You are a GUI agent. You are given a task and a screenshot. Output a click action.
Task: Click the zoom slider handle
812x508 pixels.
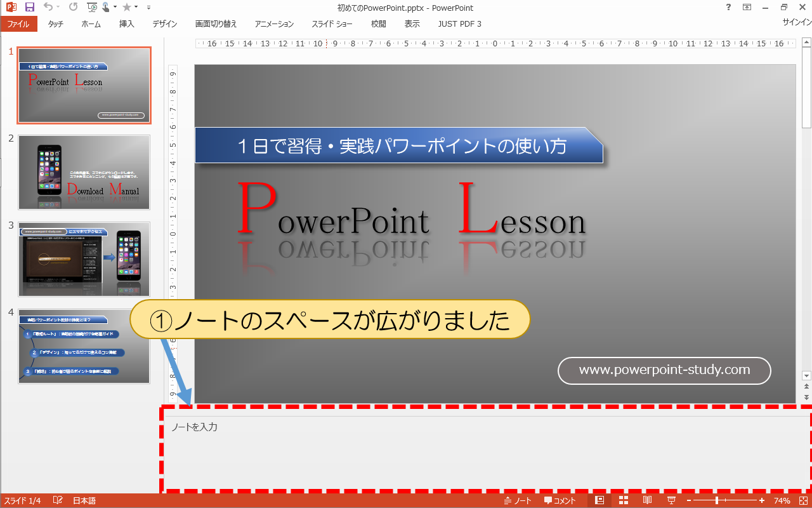(x=717, y=501)
